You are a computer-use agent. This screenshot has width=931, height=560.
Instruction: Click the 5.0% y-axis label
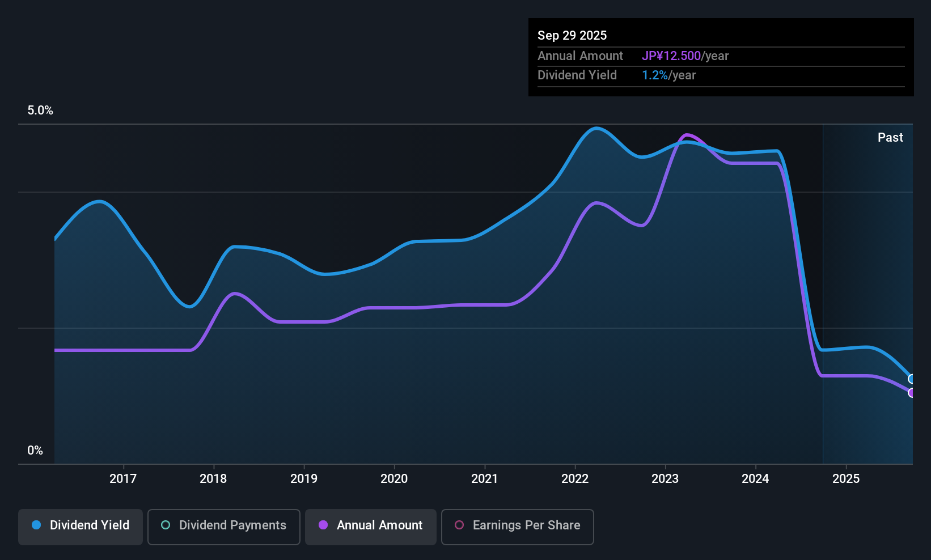40,111
